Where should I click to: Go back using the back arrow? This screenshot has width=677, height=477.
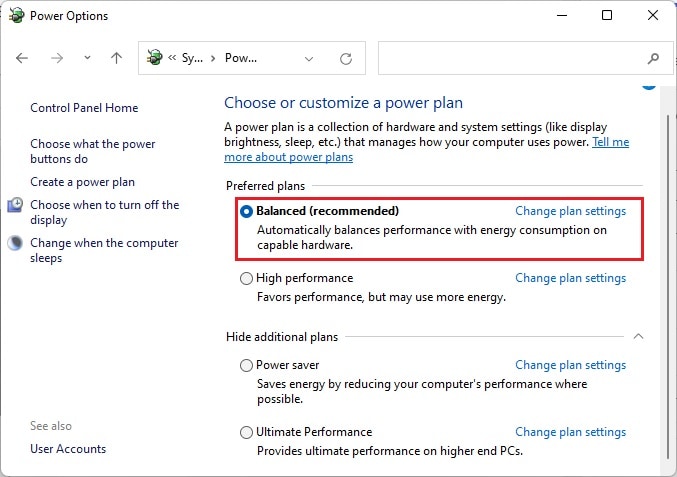pos(22,58)
